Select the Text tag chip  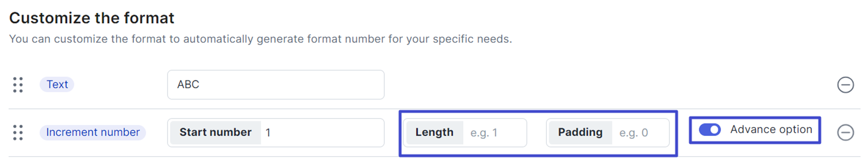[57, 84]
